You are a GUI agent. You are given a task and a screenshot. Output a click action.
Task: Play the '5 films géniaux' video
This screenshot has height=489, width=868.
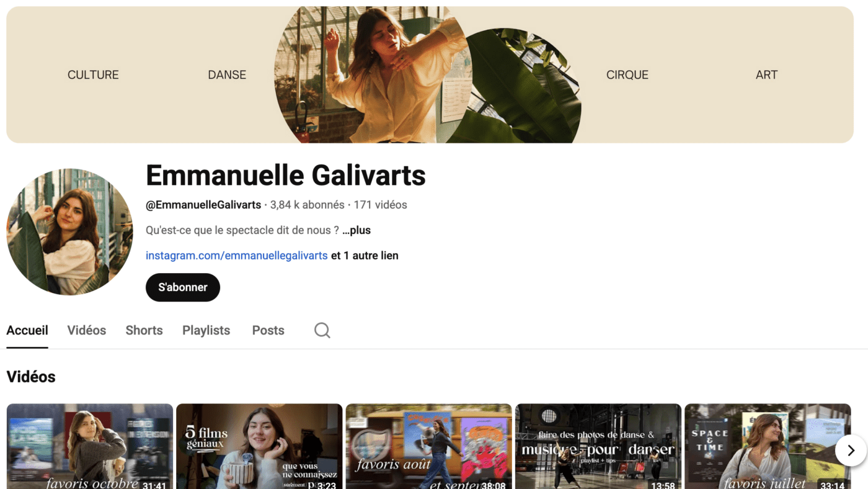(x=259, y=446)
